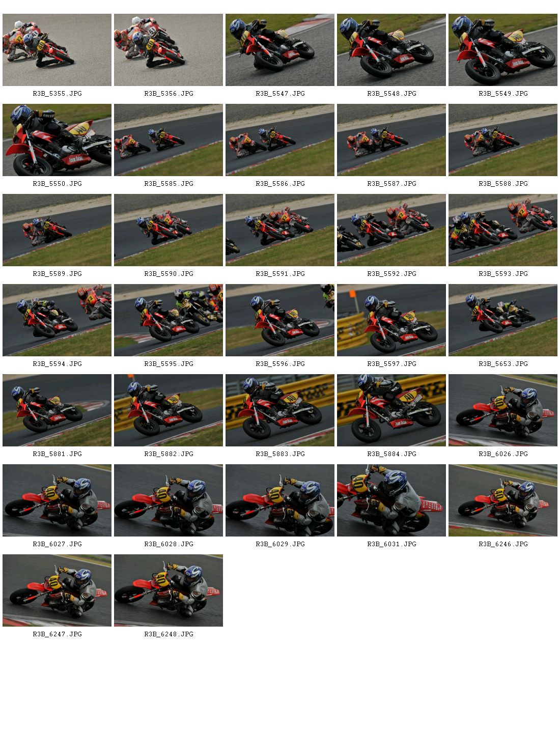
Task: Click the R3B_5882.JPG thumbnail
Action: [x=169, y=410]
